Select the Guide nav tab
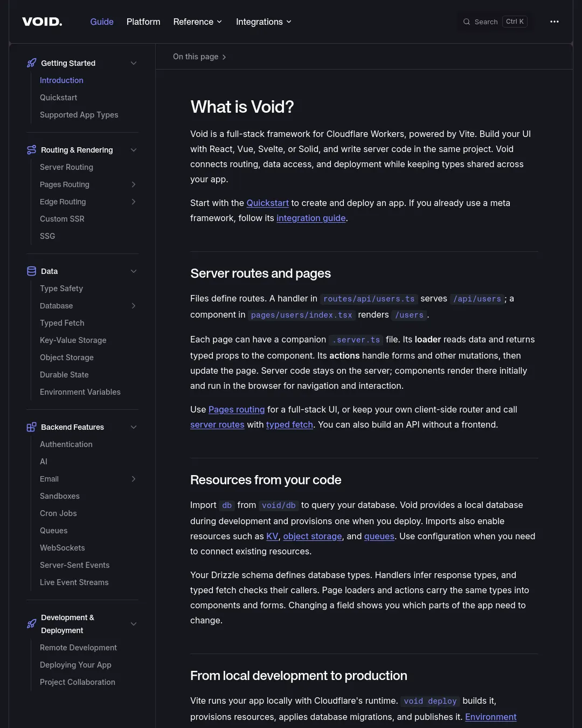The image size is (582, 728). click(x=102, y=22)
